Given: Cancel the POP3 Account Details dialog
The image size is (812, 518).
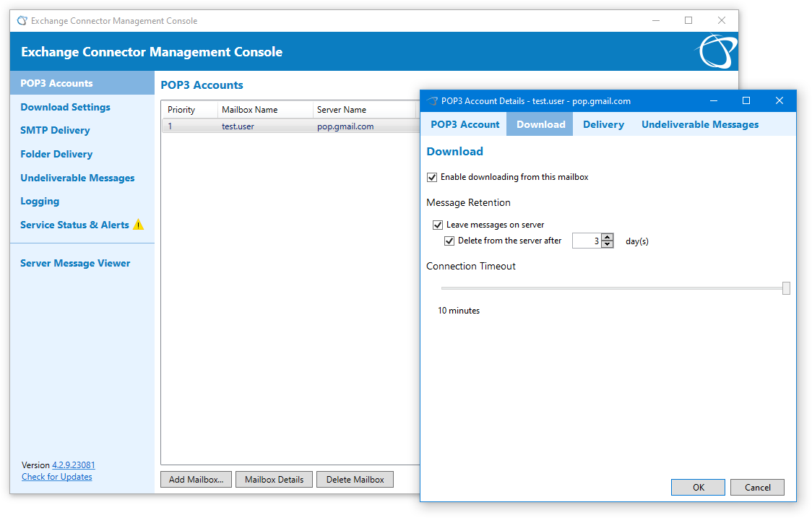Looking at the screenshot, I should point(757,488).
